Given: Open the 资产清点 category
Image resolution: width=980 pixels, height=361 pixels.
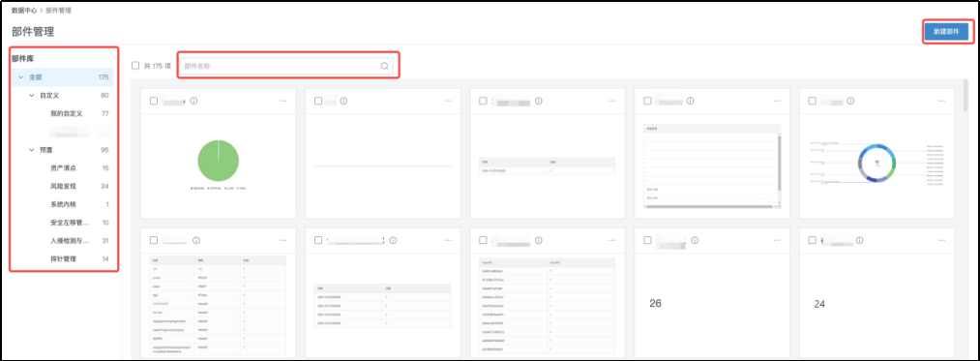Looking at the screenshot, I should click(x=63, y=168).
